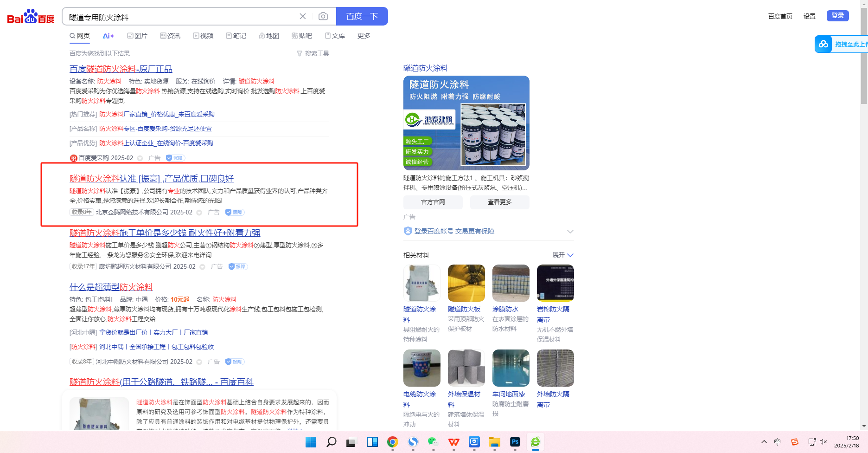This screenshot has width=868, height=453.
Task: Open the 车间地面漆 related material thumbnail
Action: click(x=511, y=368)
